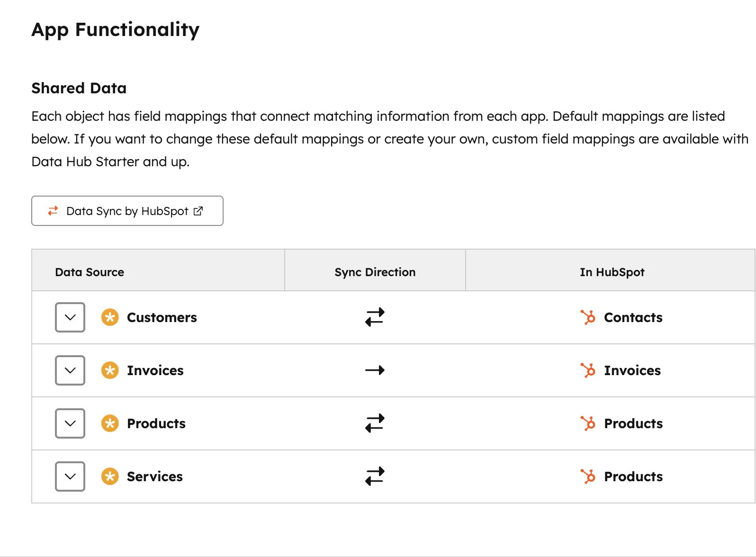Open Data Sync by HubSpot
Image resolution: width=756 pixels, height=557 pixels.
(x=127, y=211)
